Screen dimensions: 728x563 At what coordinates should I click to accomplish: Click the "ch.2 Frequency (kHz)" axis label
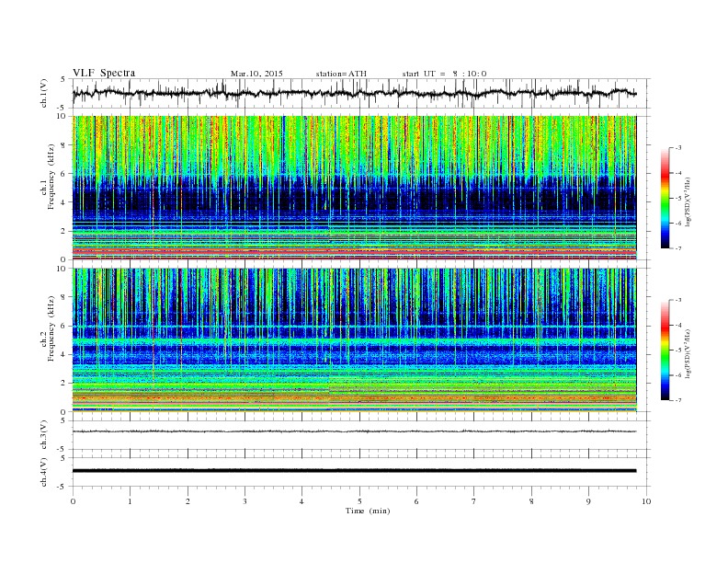[48, 327]
